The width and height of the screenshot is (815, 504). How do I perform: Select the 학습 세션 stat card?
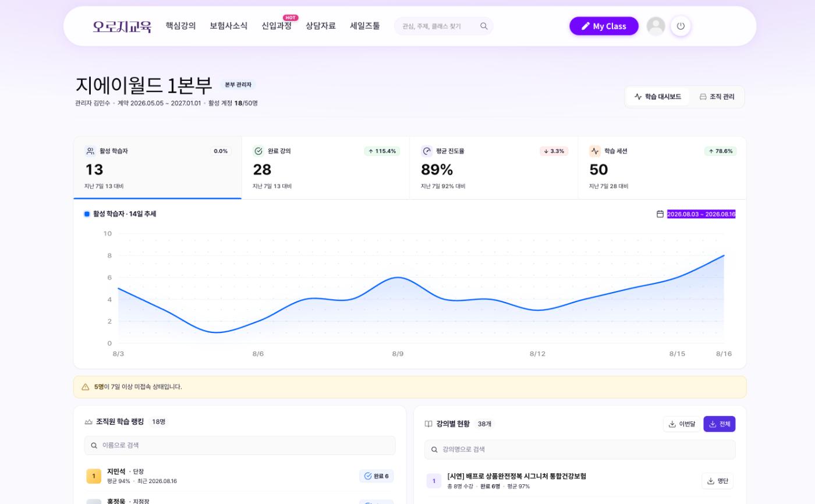click(x=662, y=168)
